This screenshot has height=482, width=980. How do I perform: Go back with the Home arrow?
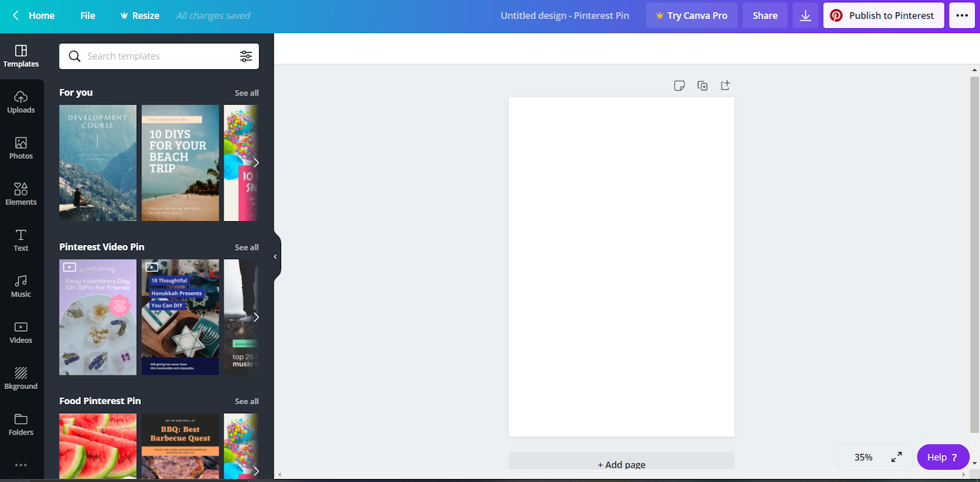pyautogui.click(x=16, y=15)
